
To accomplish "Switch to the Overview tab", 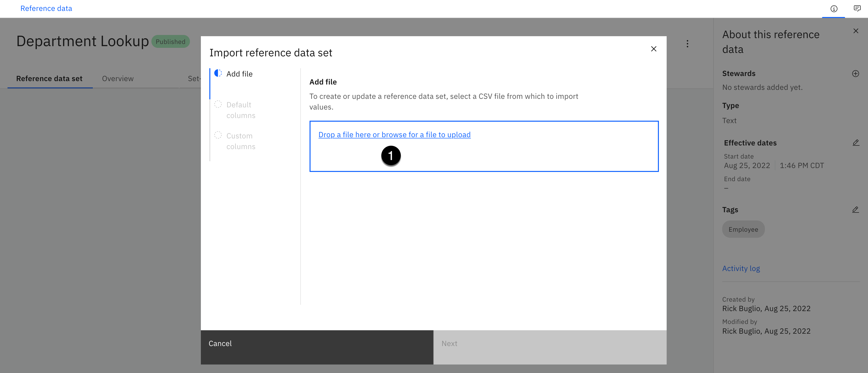I will click(x=118, y=79).
